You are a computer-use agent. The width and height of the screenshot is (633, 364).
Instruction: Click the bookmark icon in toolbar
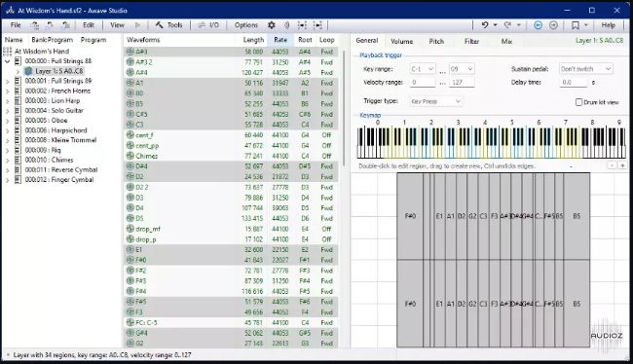[x=576, y=25]
